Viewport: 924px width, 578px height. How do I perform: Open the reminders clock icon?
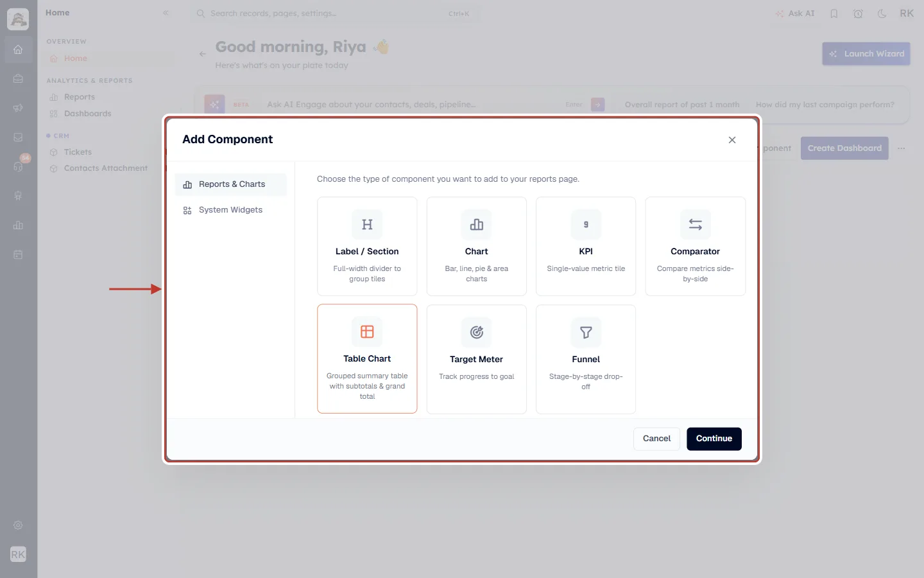858,13
